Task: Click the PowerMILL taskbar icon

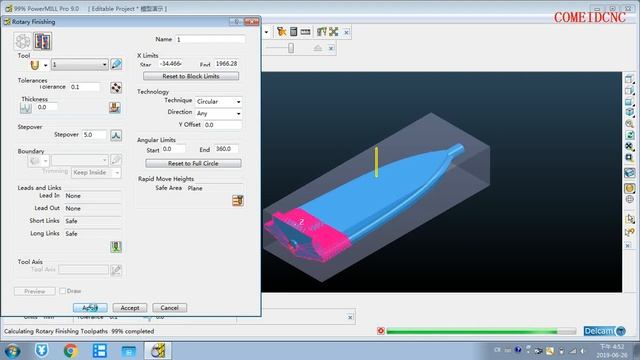Action: click(158, 351)
